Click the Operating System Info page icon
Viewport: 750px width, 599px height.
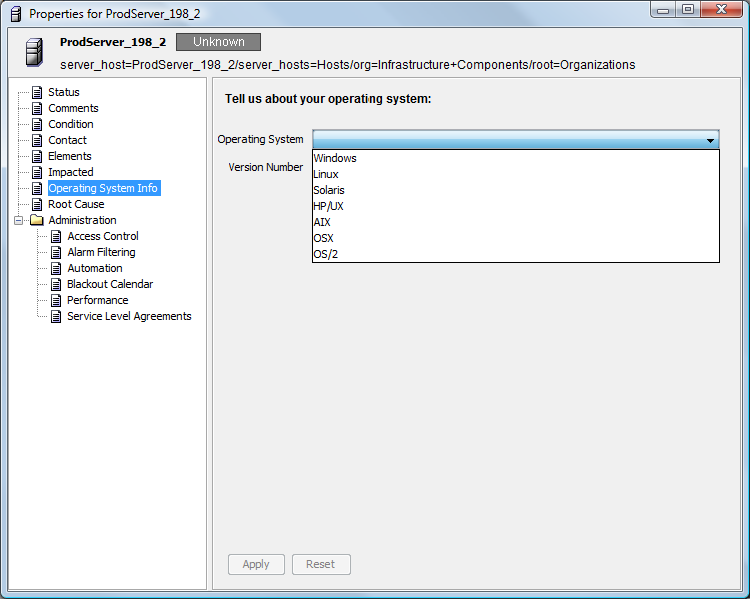point(37,189)
